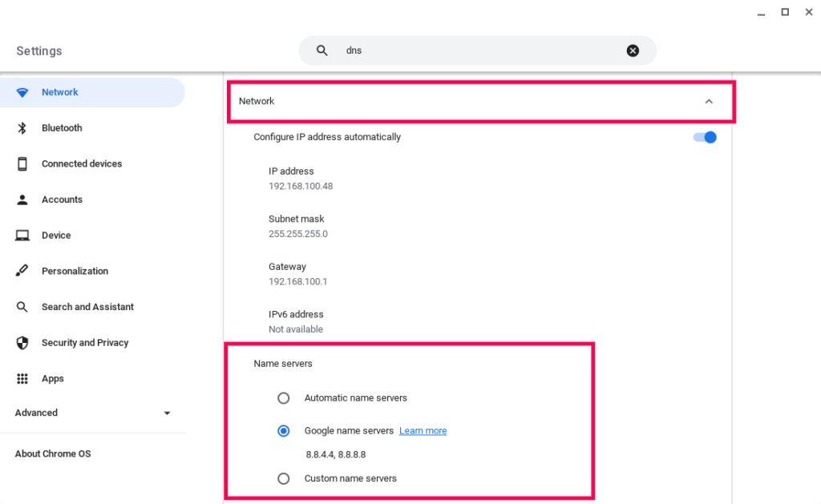Open the Network settings menu item
821x504 pixels.
point(92,93)
